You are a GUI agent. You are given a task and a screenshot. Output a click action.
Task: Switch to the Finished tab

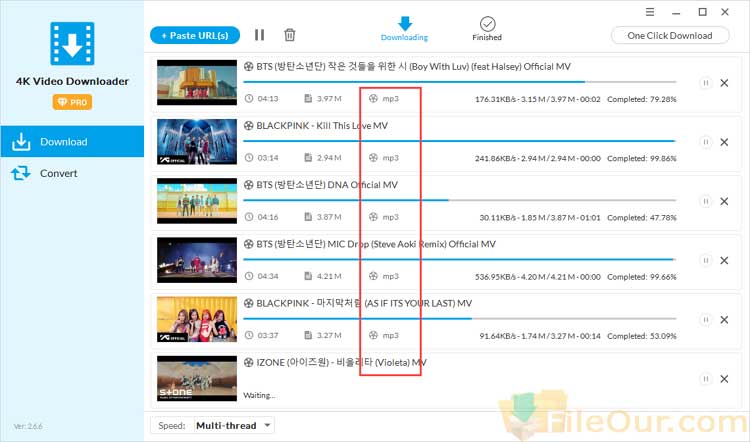coord(487,29)
